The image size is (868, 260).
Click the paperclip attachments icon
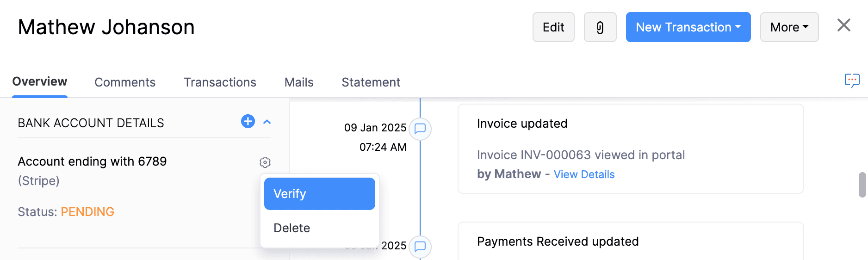[600, 28]
